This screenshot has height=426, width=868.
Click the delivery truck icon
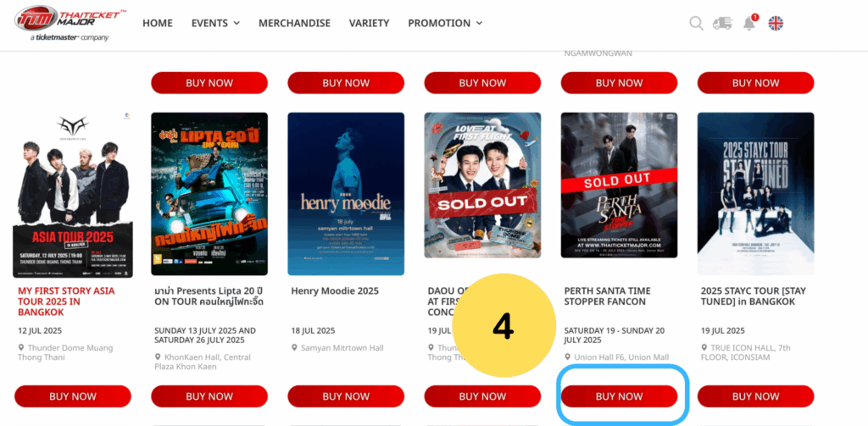click(722, 23)
